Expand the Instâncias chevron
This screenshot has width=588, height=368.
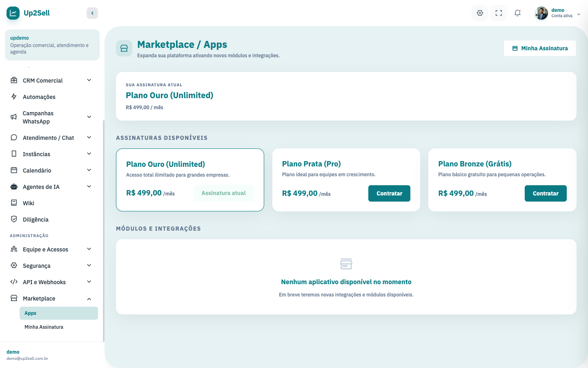pyautogui.click(x=89, y=154)
